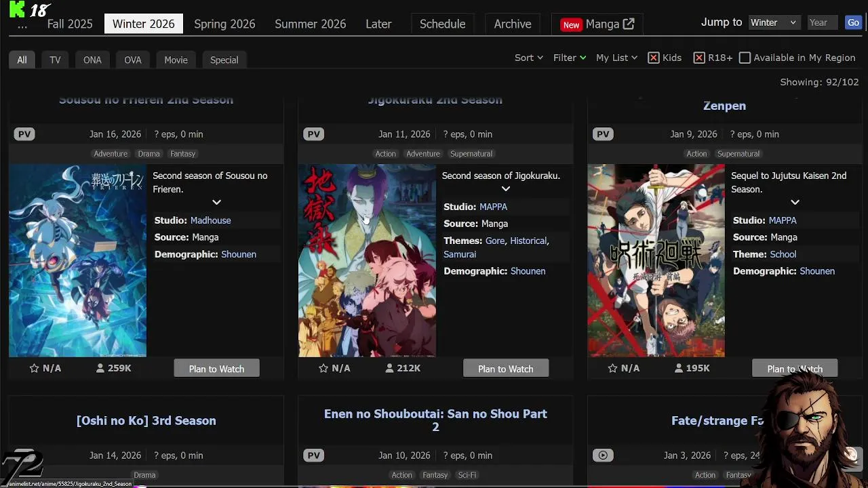Expand the Jujutsu Kaisen synopsis chevron
The height and width of the screenshot is (488, 868).
click(795, 202)
